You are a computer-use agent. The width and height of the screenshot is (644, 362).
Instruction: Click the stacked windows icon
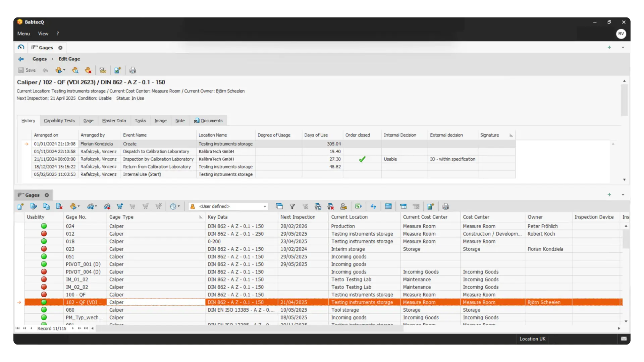point(279,206)
